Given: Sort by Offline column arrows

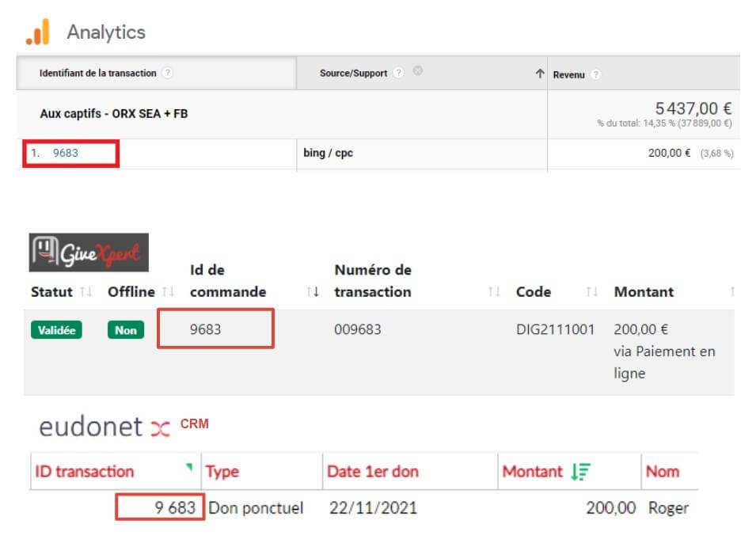Looking at the screenshot, I should (x=167, y=292).
